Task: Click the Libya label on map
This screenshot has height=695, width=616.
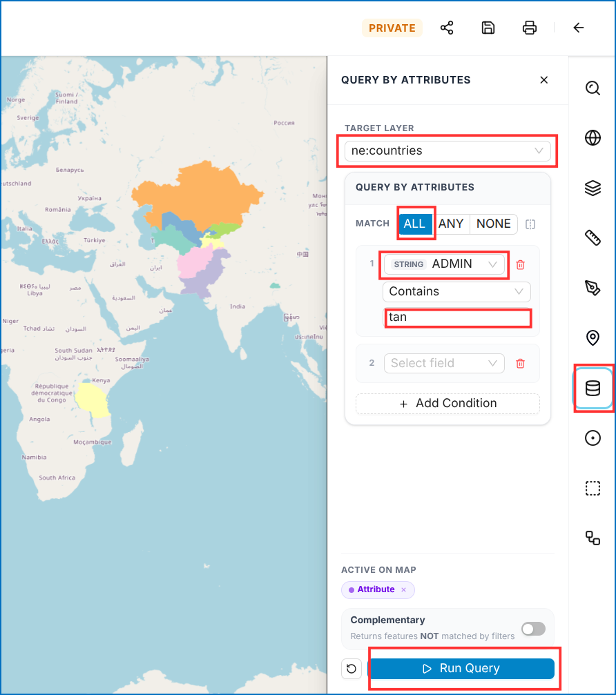Action: click(35, 293)
